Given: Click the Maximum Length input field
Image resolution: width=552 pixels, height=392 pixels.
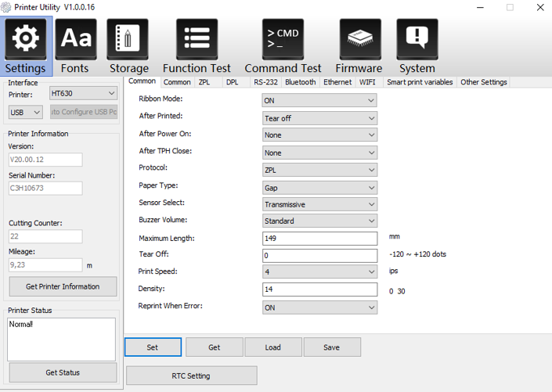Looking at the screenshot, I should click(x=319, y=239).
